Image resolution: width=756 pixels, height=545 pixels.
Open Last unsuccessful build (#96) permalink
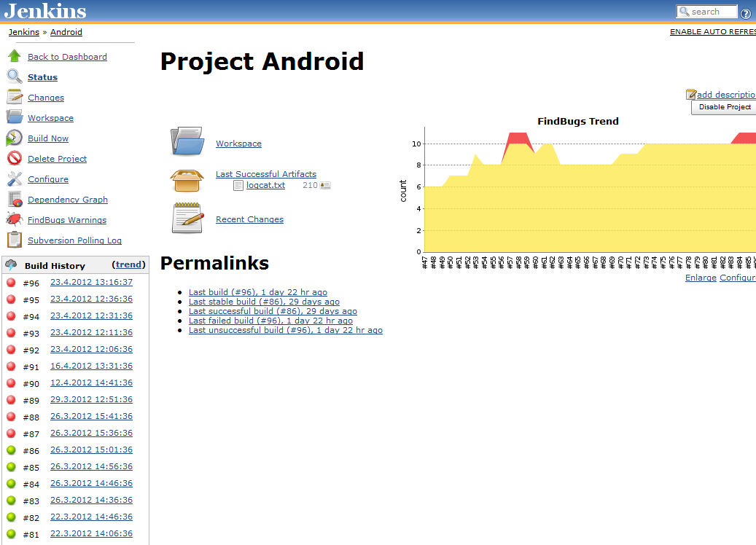pyautogui.click(x=286, y=330)
